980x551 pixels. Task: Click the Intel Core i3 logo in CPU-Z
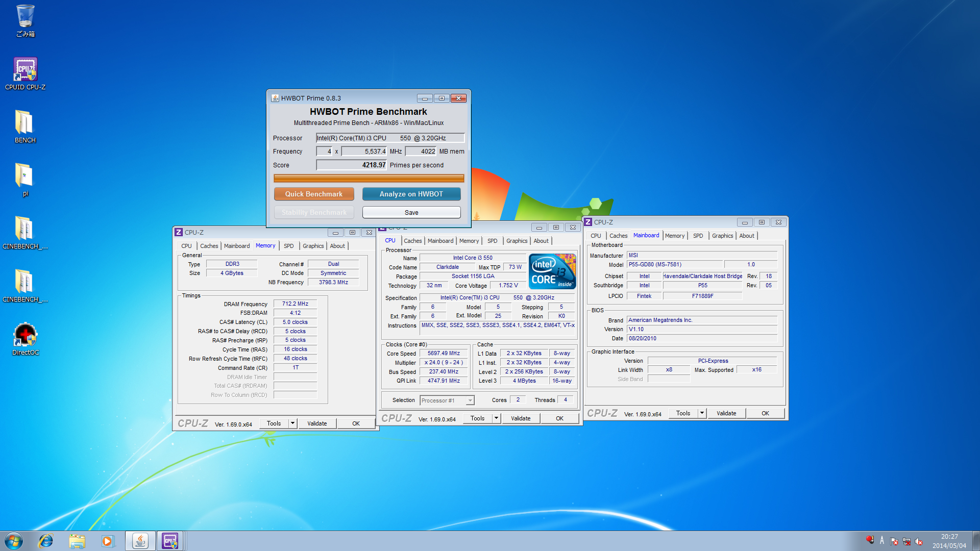coord(552,271)
